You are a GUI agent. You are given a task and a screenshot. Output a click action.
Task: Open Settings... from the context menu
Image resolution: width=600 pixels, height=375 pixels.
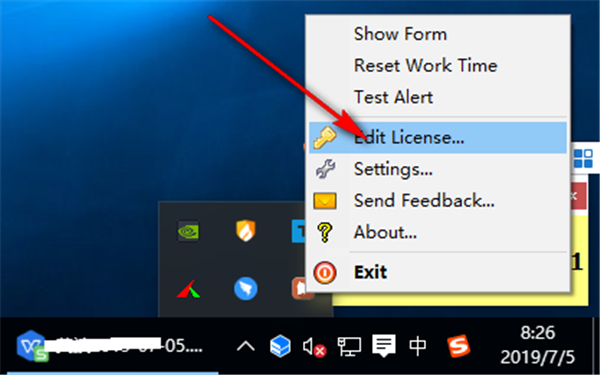pos(438,169)
